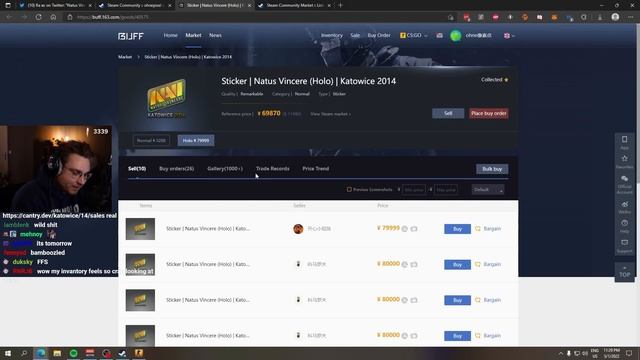Screen dimensions: 640x360
Task: Click the Collected star icon
Action: point(507,80)
